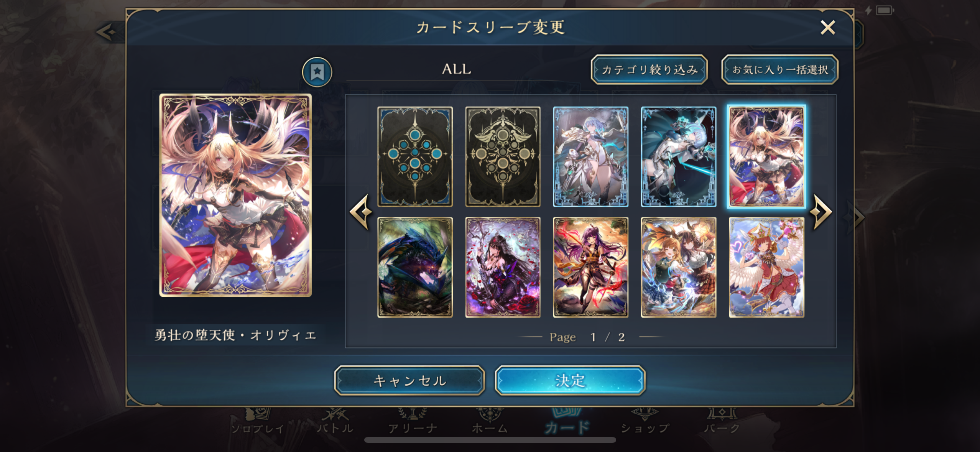Select the gray gem default sleeve
The width and height of the screenshot is (980, 452).
(x=503, y=157)
